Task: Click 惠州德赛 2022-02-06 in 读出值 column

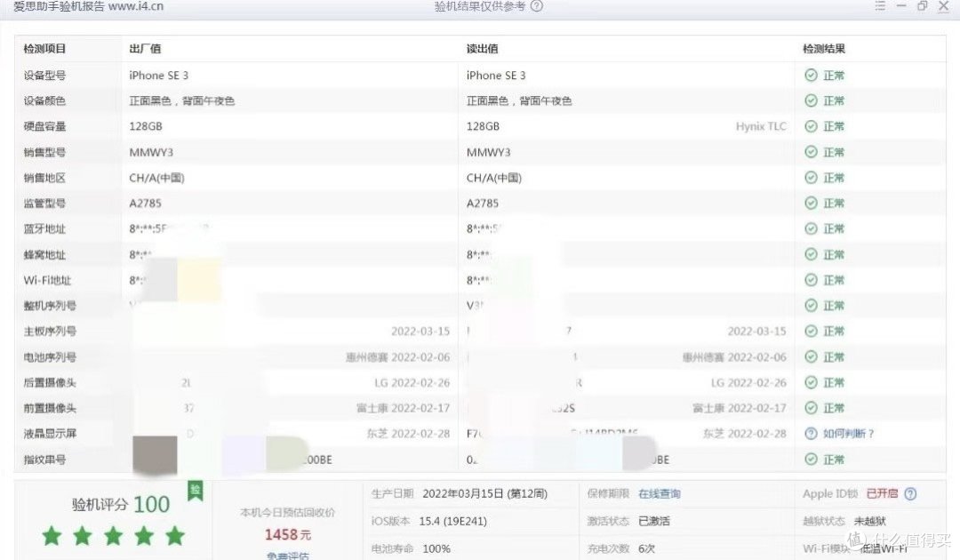Action: 735,357
